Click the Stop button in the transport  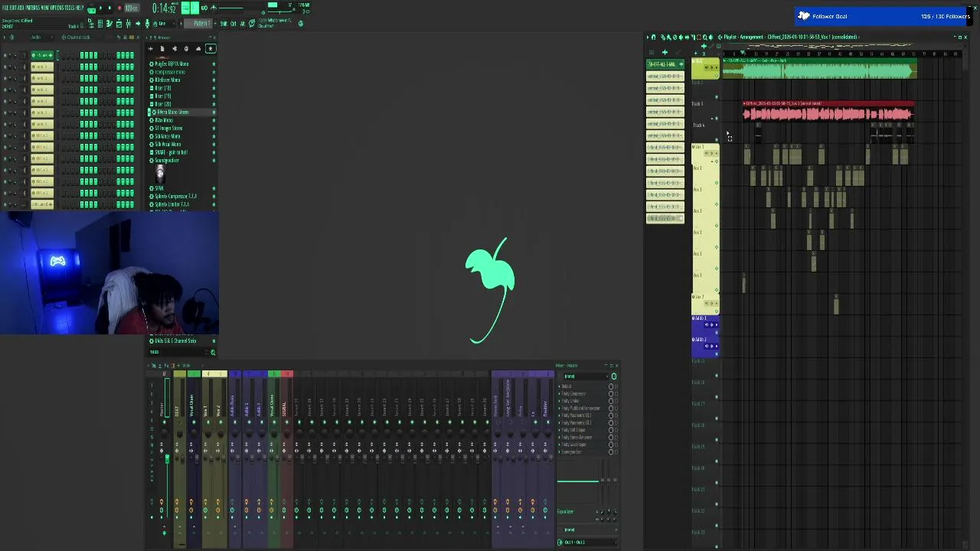[109, 8]
